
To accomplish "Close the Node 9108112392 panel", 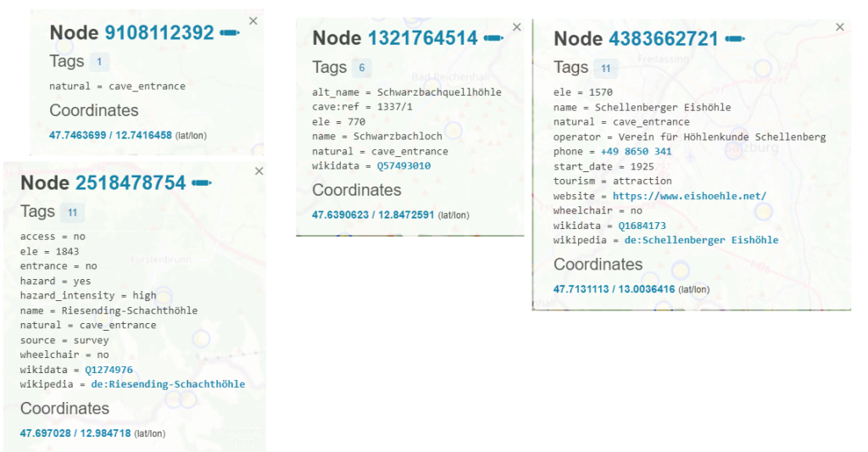I will [x=253, y=21].
